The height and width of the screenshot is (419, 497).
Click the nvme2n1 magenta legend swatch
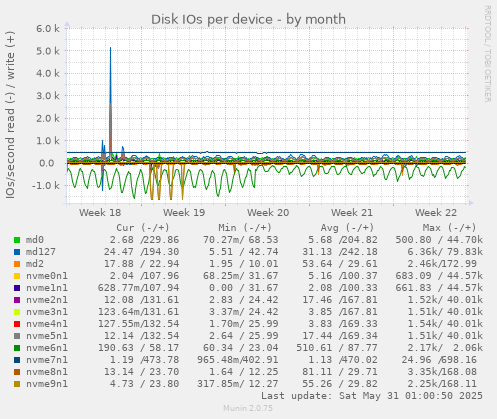tap(17, 300)
